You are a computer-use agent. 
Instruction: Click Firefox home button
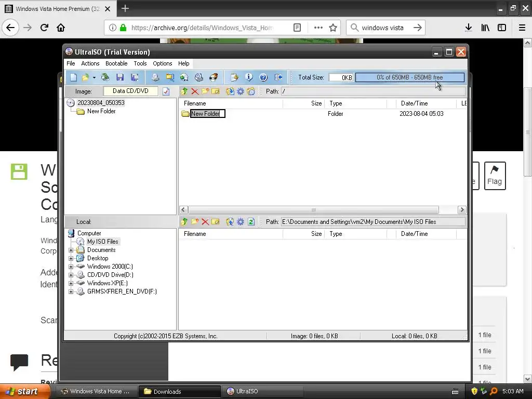(61, 28)
